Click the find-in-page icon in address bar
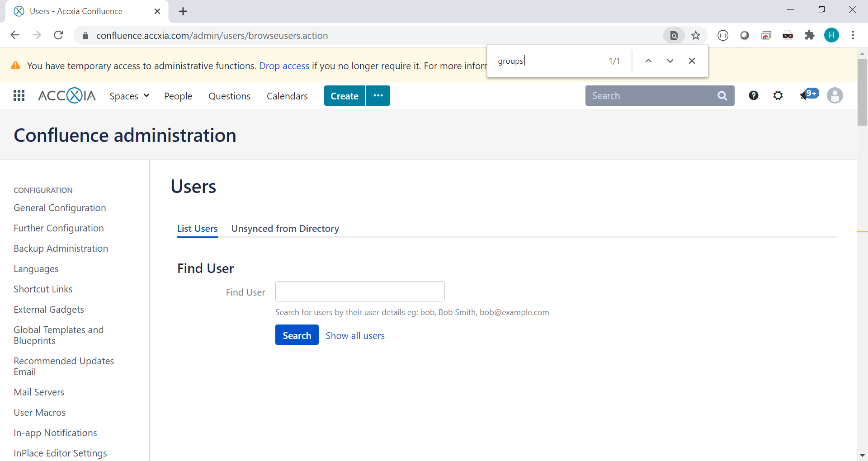 674,35
